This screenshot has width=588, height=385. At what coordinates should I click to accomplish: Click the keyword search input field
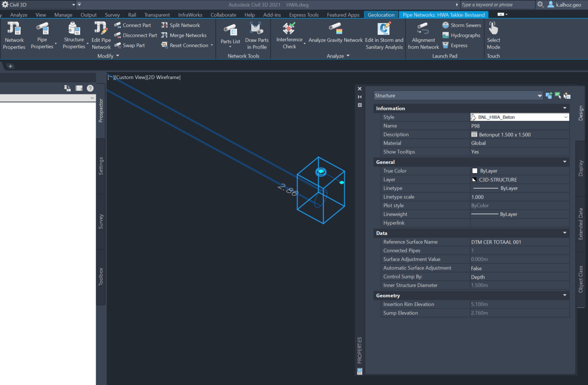click(x=497, y=5)
